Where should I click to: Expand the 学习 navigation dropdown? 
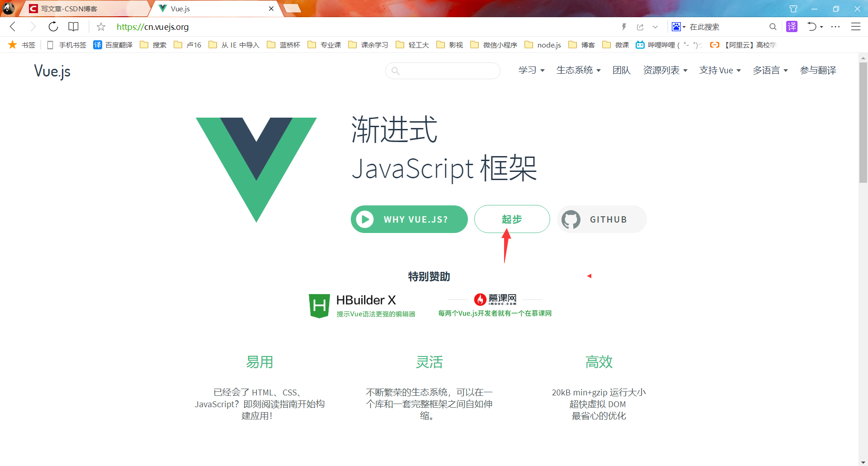tap(531, 70)
